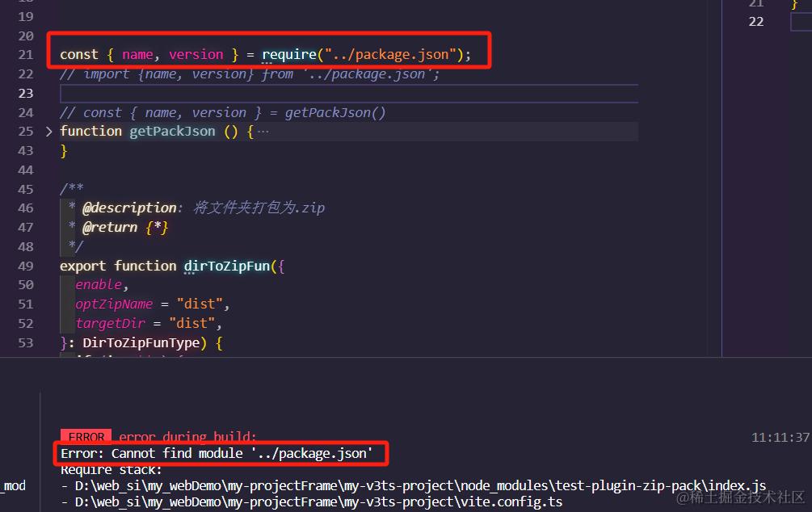Click the commented import statement on line 22
The width and height of the screenshot is (812, 512).
click(250, 74)
